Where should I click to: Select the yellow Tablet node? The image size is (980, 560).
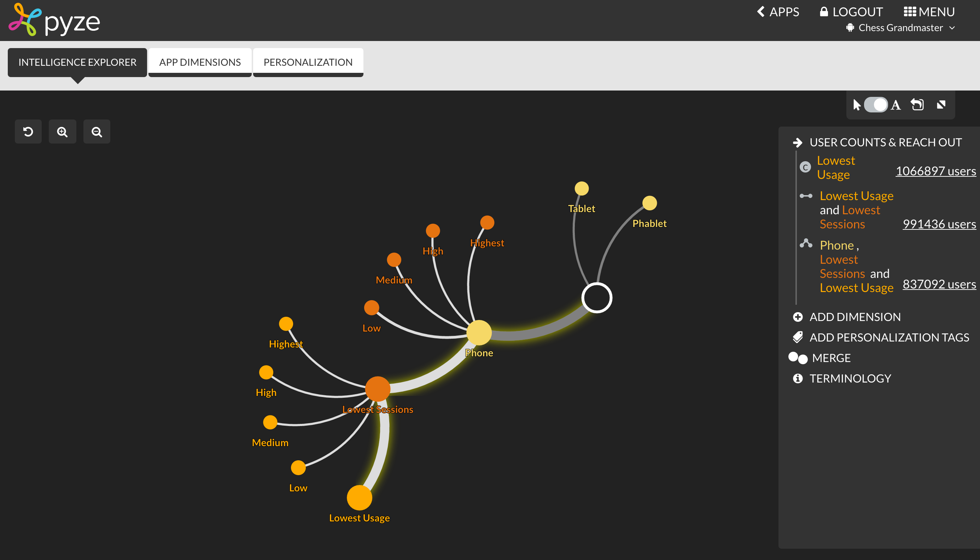click(582, 188)
